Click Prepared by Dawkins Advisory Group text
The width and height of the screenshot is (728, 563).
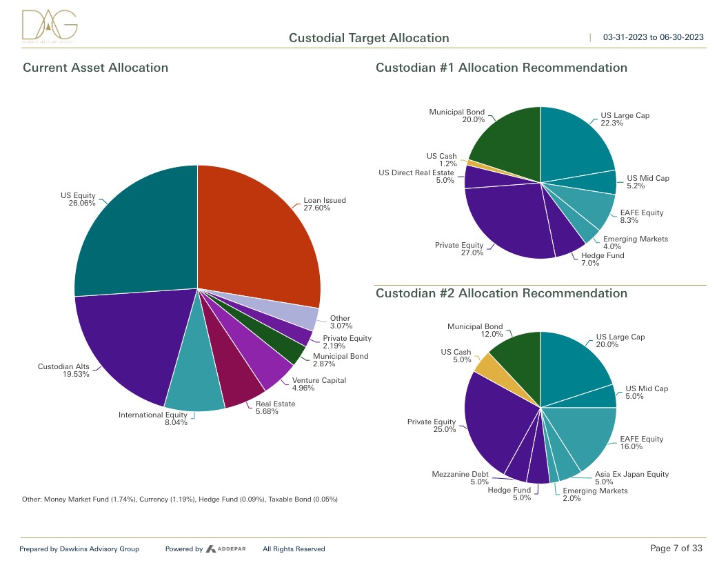(x=79, y=549)
